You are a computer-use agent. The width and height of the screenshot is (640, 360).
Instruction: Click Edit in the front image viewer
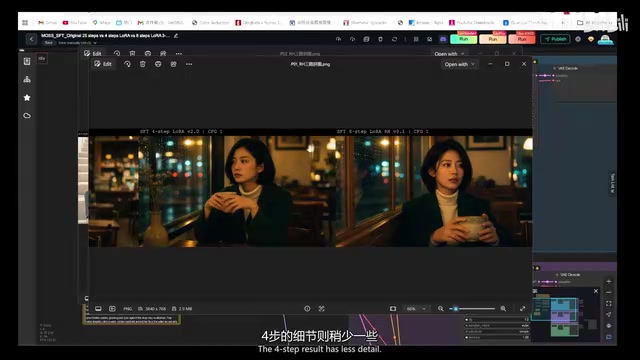(x=103, y=64)
